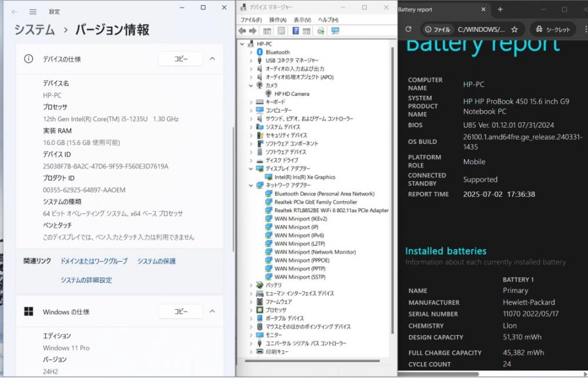This screenshot has height=378, width=588.
Task: Collapse the ネットワーク アダプター node arrow
Action: (x=251, y=185)
